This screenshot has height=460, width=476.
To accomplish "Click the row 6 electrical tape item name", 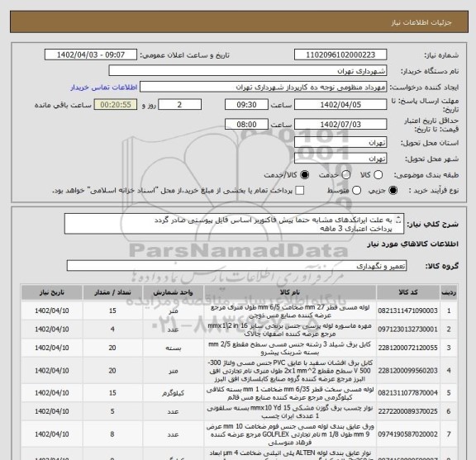I will [x=290, y=412].
